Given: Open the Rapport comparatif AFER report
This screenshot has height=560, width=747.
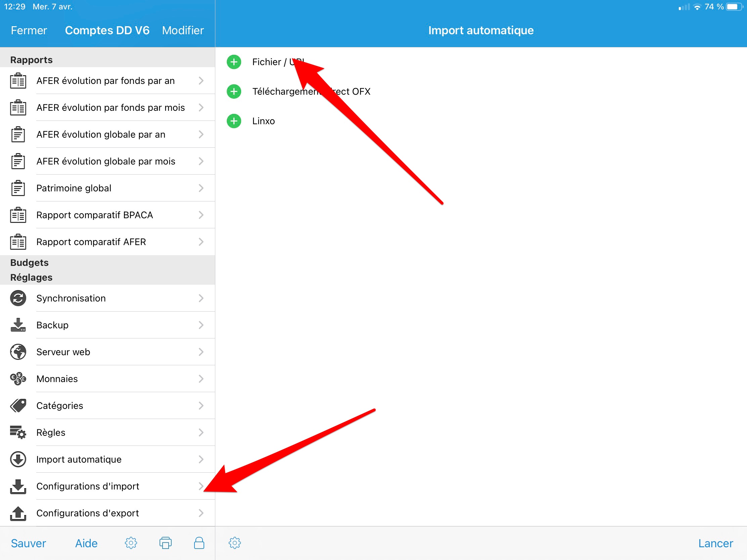Looking at the screenshot, I should pos(107,242).
